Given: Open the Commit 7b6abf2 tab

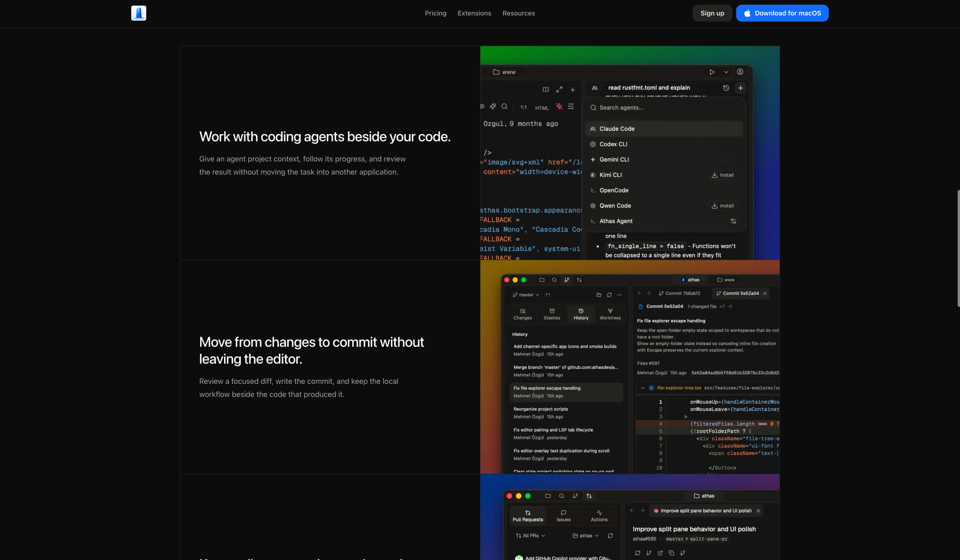Looking at the screenshot, I should click(679, 293).
